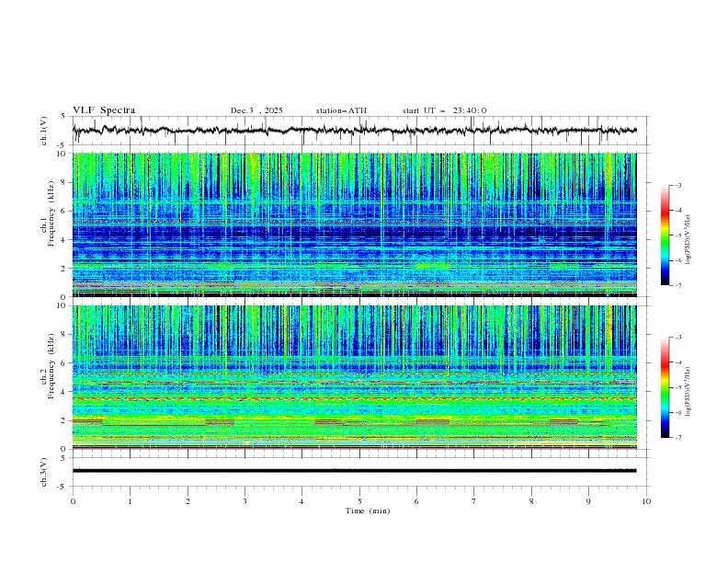The image size is (728, 563).
Task: Click the ch.2 spectrogram color scale bar
Action: (x=665, y=387)
